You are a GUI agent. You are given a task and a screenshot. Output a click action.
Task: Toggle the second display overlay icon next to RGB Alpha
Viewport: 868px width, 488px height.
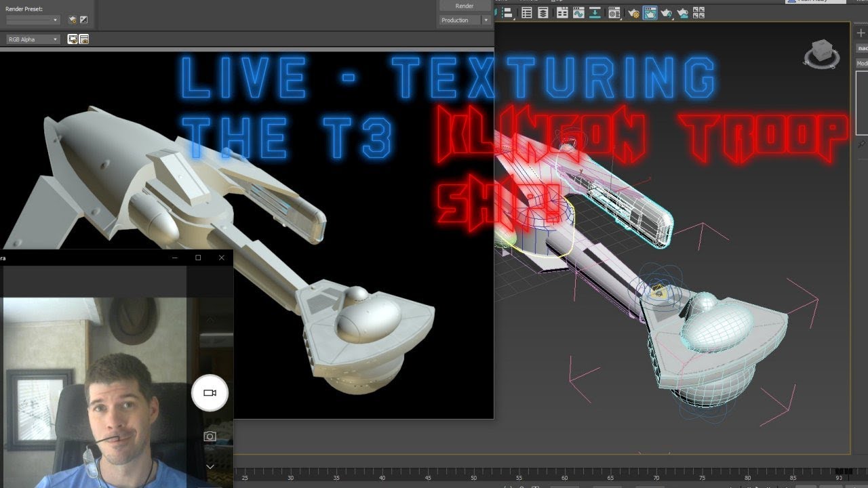point(84,39)
